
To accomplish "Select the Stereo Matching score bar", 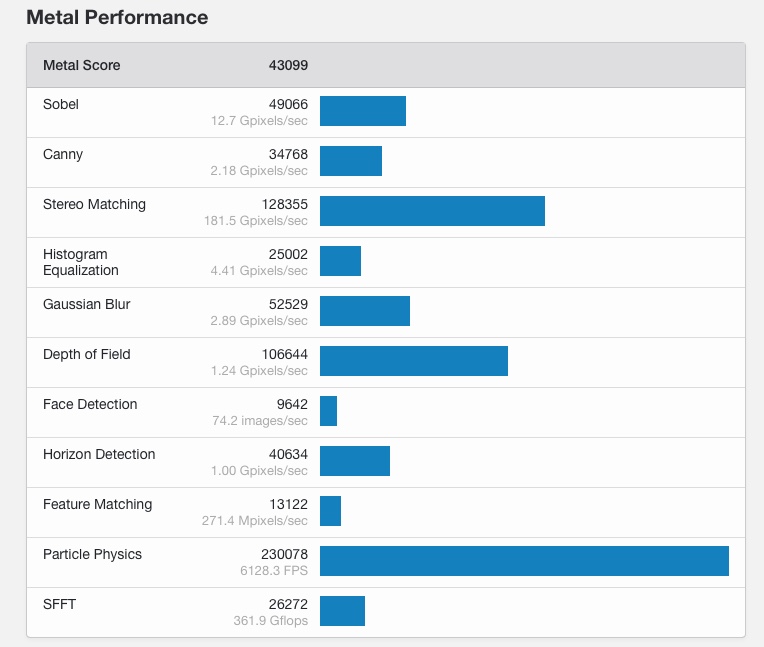I will click(432, 211).
